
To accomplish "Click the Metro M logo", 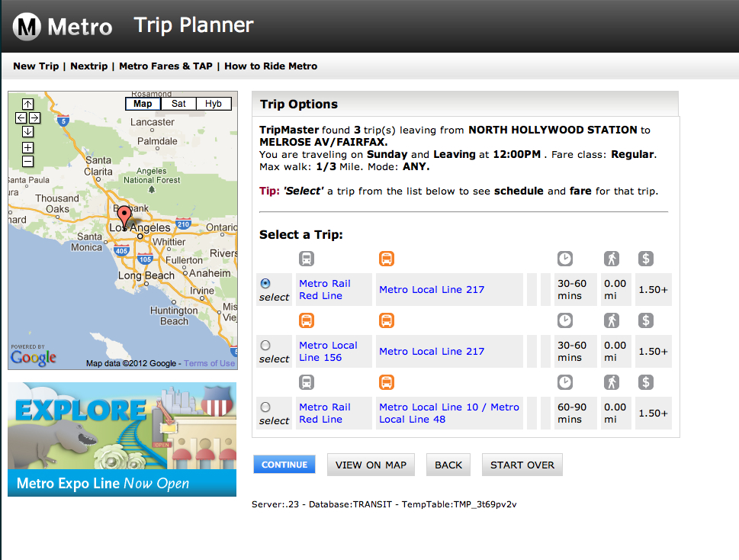I will tap(27, 27).
